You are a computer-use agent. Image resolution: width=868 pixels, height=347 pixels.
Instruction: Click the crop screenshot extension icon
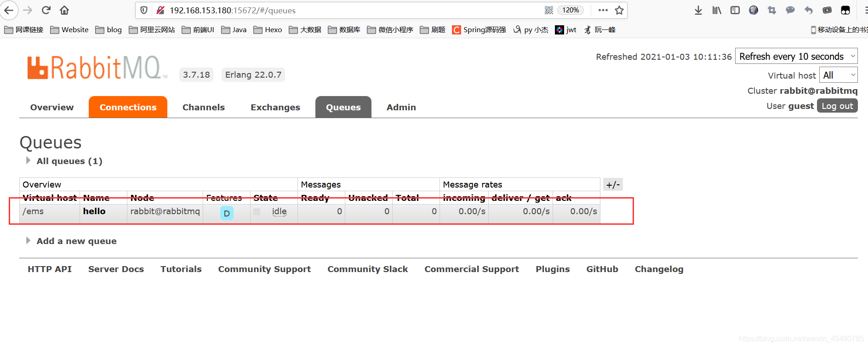[x=772, y=10]
